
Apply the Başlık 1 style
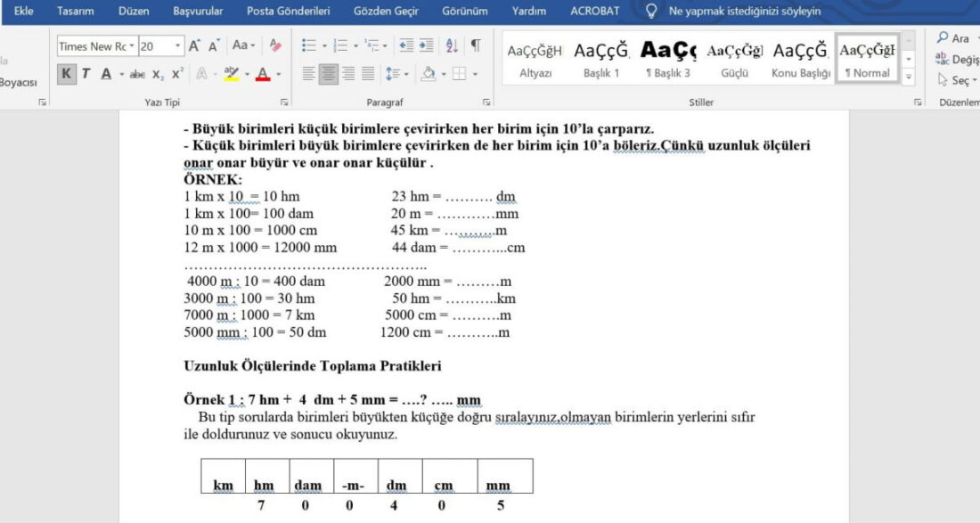pyautogui.click(x=601, y=59)
